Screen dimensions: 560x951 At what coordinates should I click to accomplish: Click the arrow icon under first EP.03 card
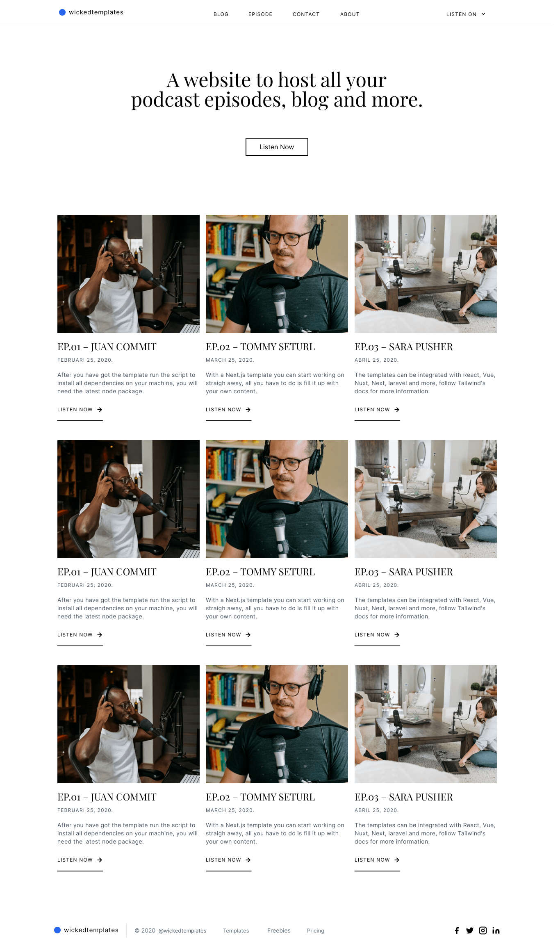[x=397, y=410]
